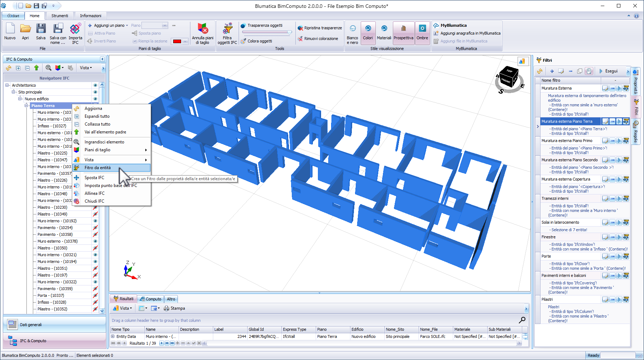The height and width of the screenshot is (360, 644).
Task: Choose Fitro da entità menu entry
Action: point(111,168)
